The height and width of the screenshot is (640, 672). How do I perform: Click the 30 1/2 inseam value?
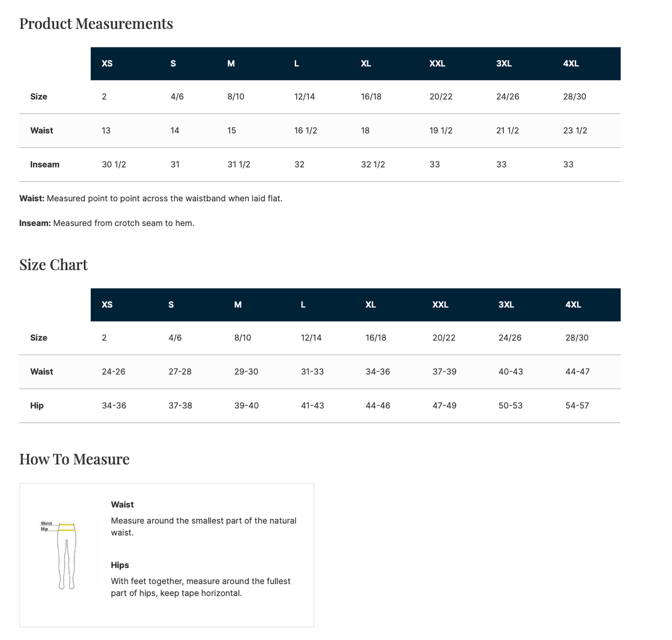114,165
